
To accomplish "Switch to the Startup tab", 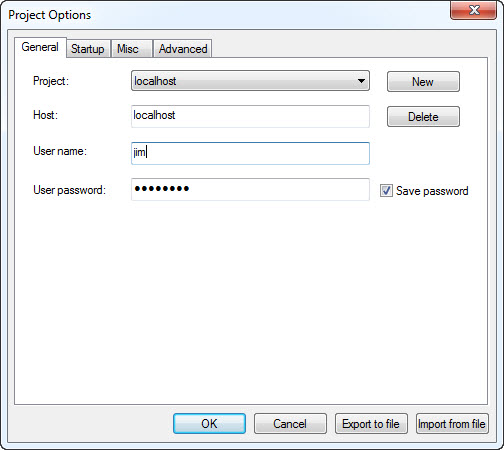I will (x=88, y=49).
